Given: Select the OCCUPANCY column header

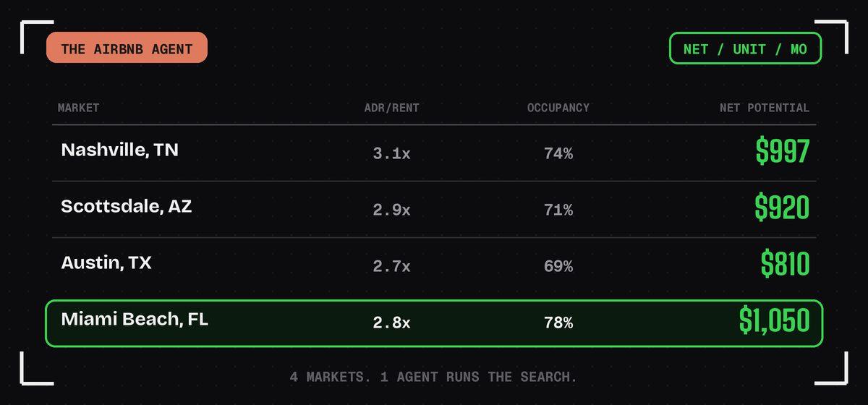Looking at the screenshot, I should point(558,108).
